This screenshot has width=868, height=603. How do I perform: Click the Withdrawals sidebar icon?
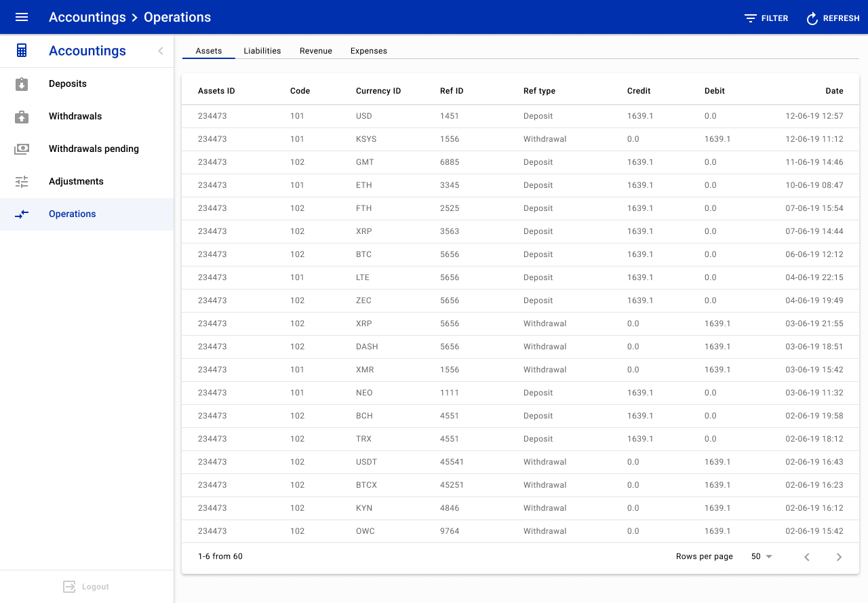tap(22, 117)
